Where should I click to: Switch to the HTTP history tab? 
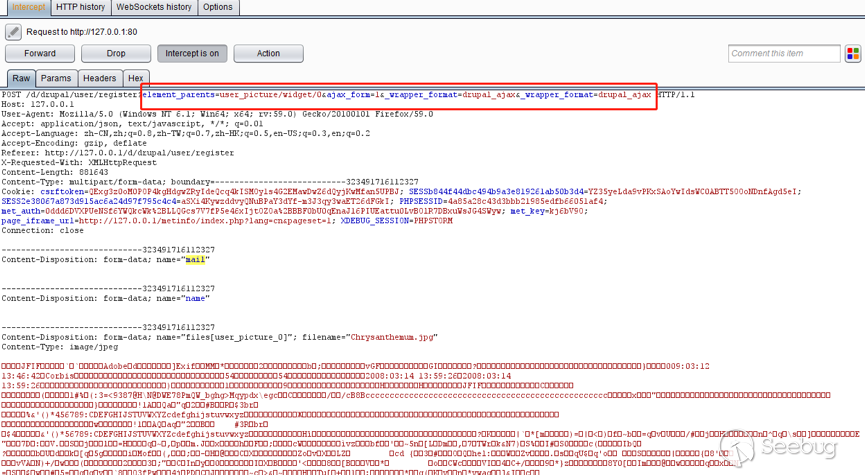pos(80,7)
